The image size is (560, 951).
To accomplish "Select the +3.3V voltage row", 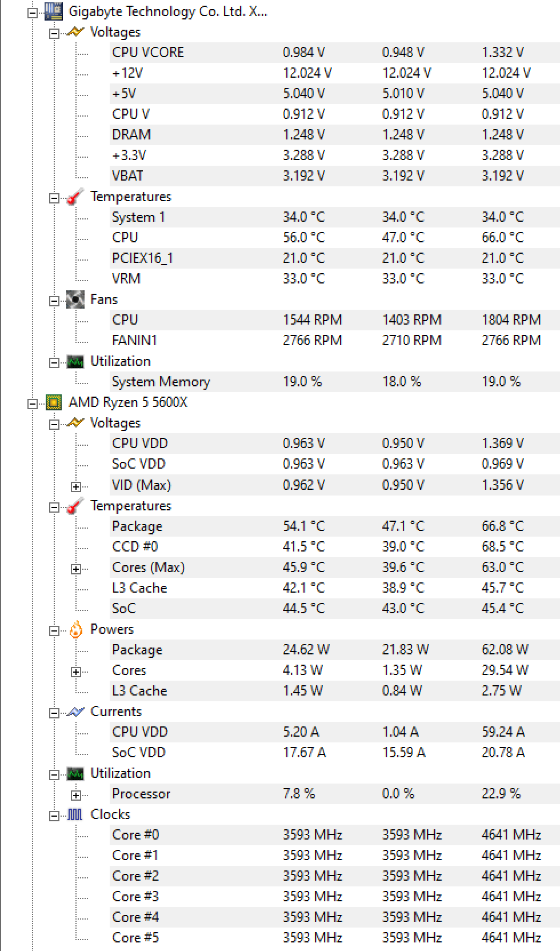I will tap(335, 155).
